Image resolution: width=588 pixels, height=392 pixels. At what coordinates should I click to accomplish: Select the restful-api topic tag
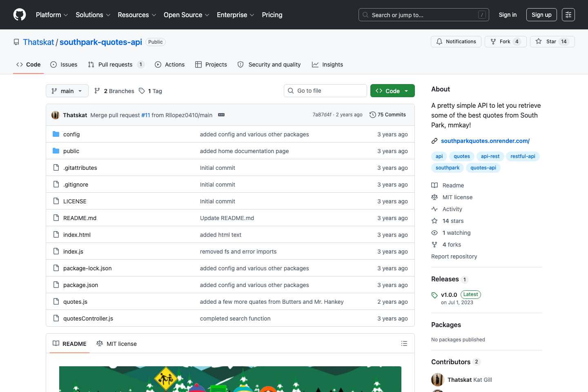tap(522, 156)
